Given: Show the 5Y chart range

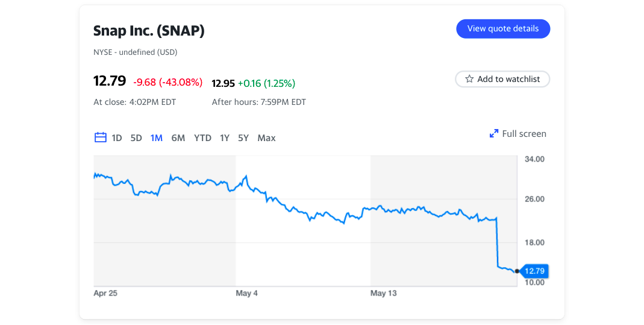Looking at the screenshot, I should 243,138.
